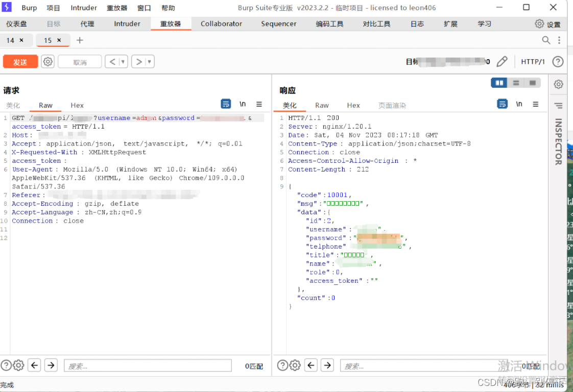The width and height of the screenshot is (573, 392).
Task: Open the Intruder menu in menu bar
Action: (84, 8)
